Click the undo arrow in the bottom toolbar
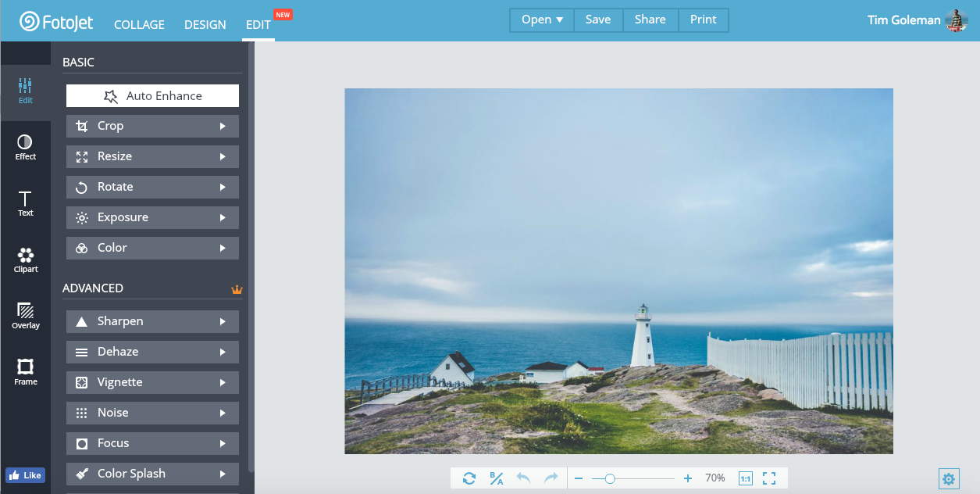This screenshot has height=494, width=980. (523, 478)
